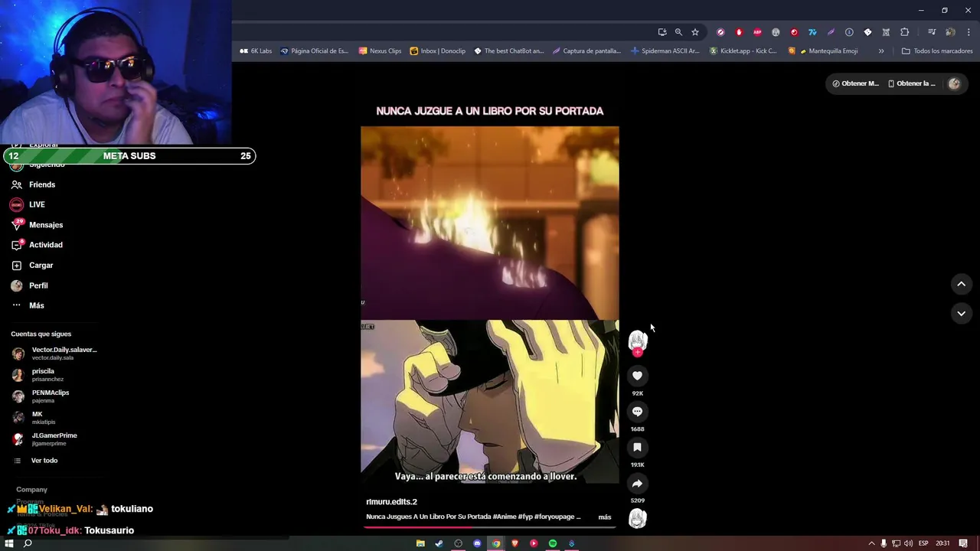Expand the hidden bookmarks chevron

[x=881, y=51]
